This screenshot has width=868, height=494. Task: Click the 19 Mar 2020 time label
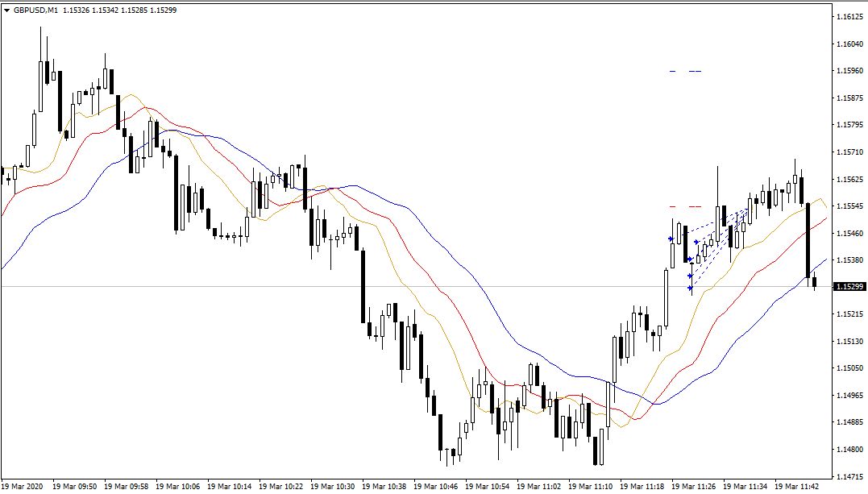pos(22,486)
